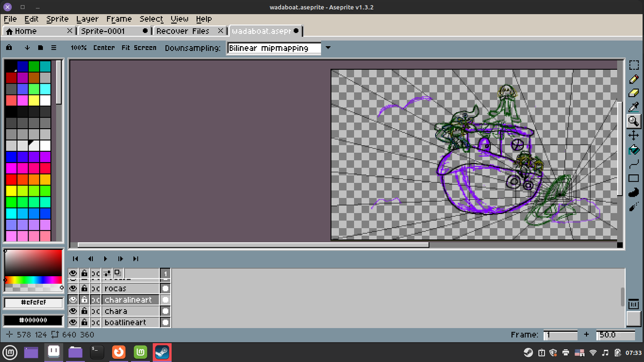Hide the charalineart layer
Screen dimensions: 644x362
tap(73, 300)
